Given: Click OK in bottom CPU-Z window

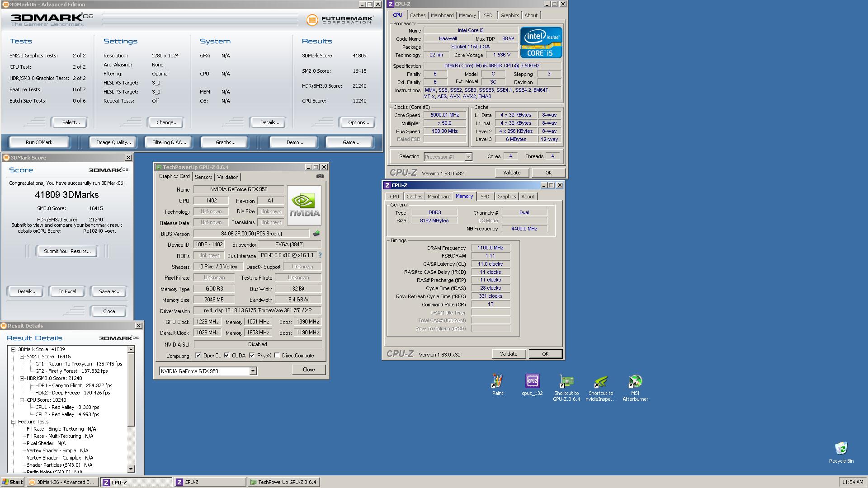Looking at the screenshot, I should pyautogui.click(x=545, y=354).
